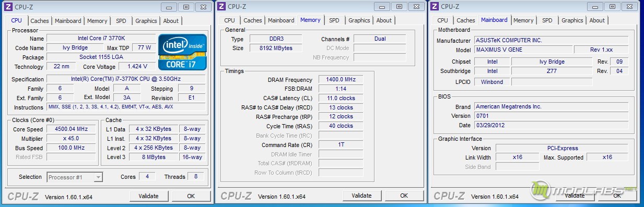Open Caches tab in middle CPU-Z window

[x=253, y=20]
